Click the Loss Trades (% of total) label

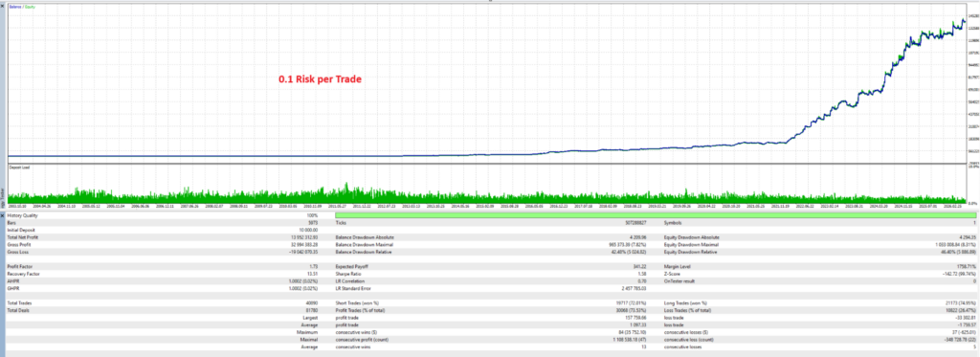(687, 310)
